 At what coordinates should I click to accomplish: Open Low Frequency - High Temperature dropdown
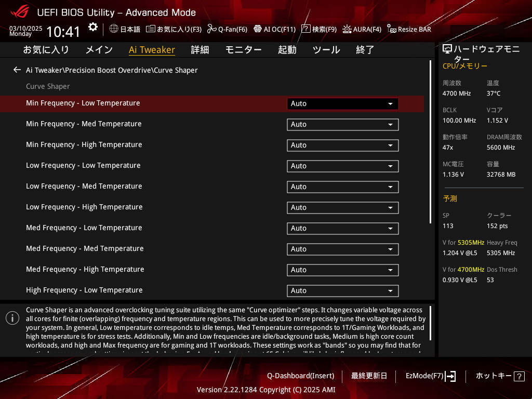[x=343, y=208]
